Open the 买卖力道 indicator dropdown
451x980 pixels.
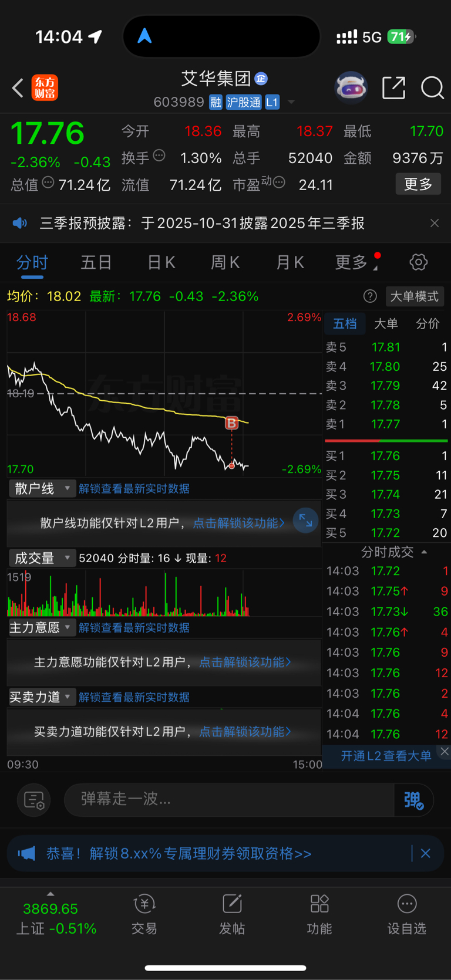[42, 697]
